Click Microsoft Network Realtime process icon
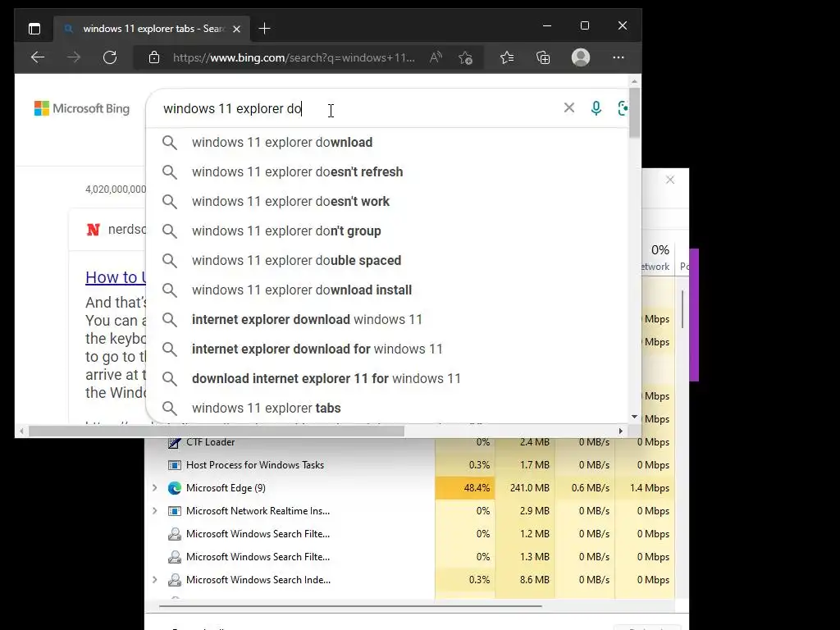Viewport: 840px width, 630px height. pos(174,511)
